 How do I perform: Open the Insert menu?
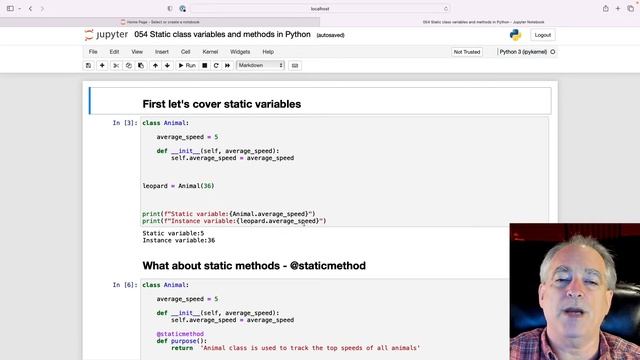coord(162,52)
